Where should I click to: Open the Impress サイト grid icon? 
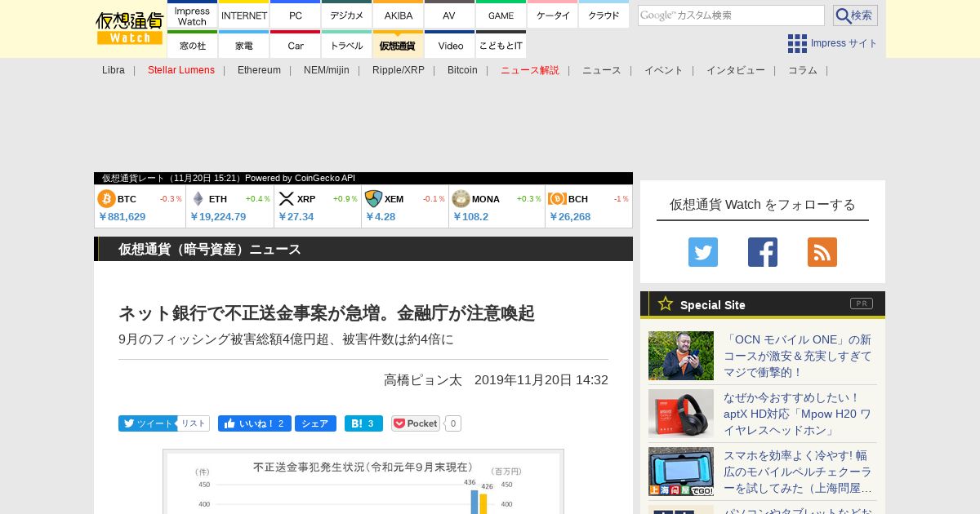(x=797, y=43)
